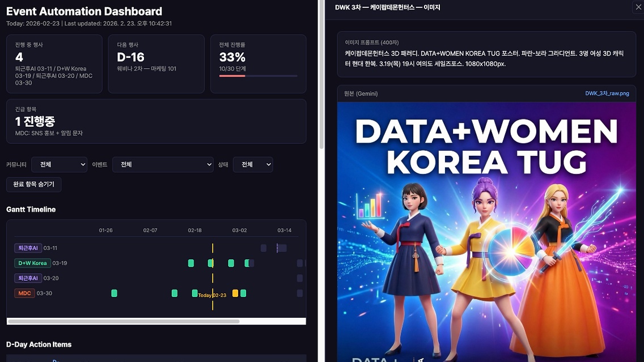Select the yellow marker in the MDC row
Image resolution: width=644 pixels, height=362 pixels.
pos(235,293)
